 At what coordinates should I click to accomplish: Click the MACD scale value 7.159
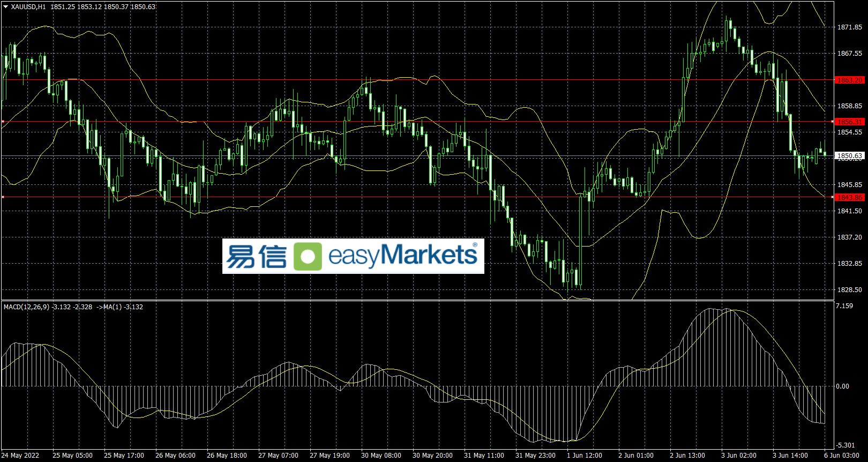pos(844,305)
